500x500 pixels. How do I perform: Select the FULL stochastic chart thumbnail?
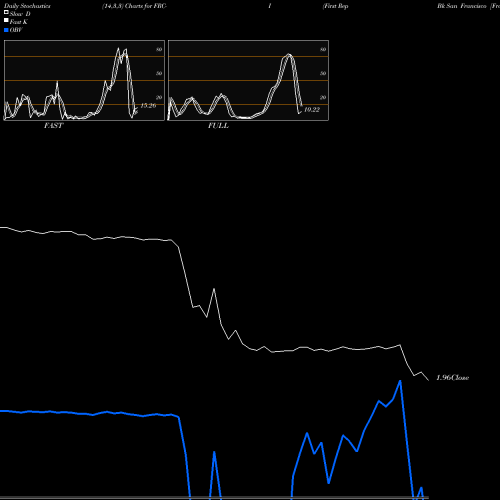coord(248,80)
